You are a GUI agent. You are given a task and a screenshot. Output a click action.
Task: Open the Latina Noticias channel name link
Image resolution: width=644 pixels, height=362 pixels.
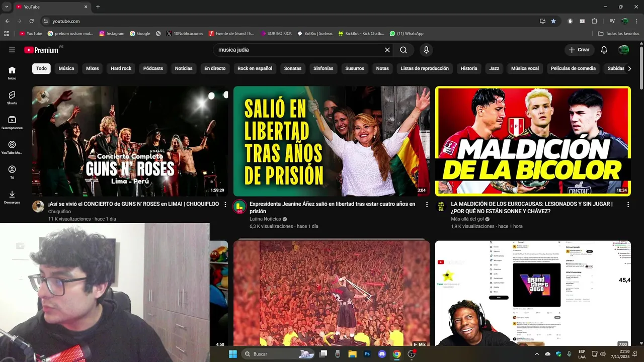coord(265,219)
